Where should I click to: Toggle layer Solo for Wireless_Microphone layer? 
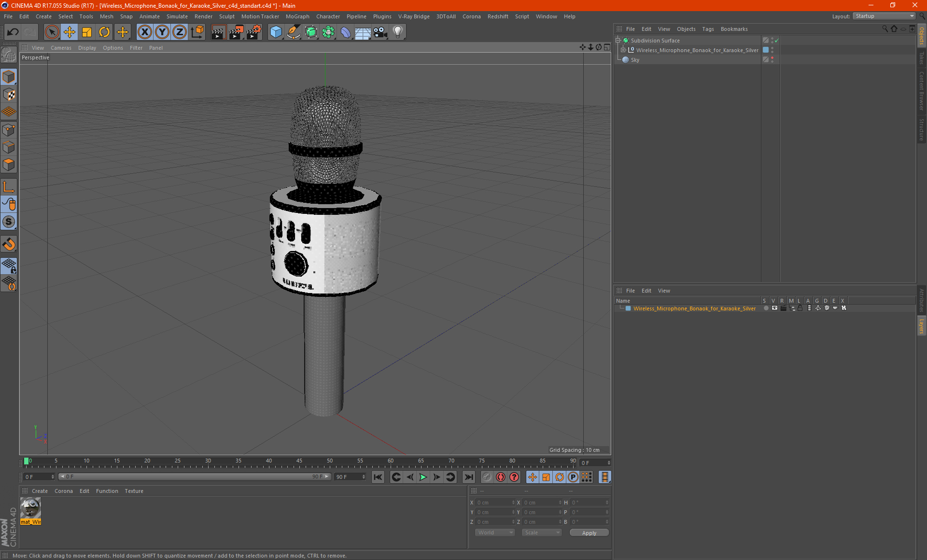click(766, 308)
